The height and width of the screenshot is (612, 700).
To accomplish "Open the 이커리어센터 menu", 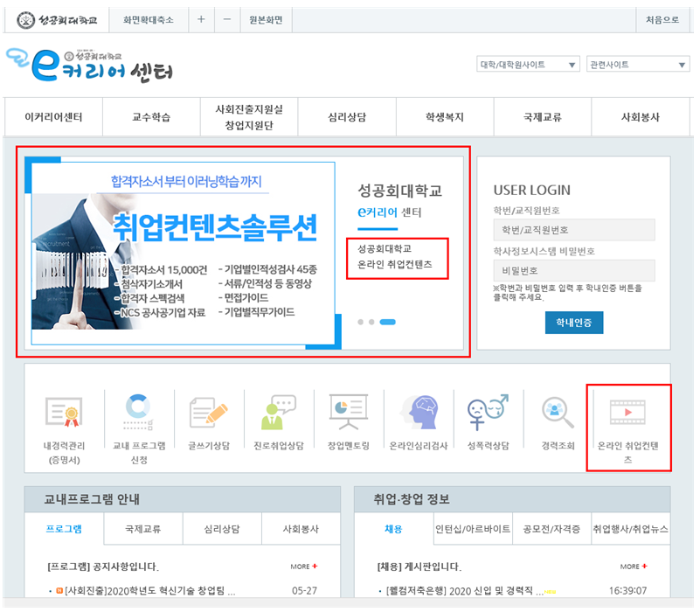I will tap(53, 117).
